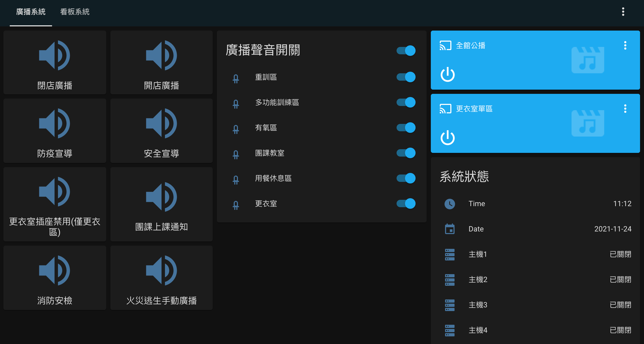This screenshot has height=344, width=644.
Task: Click the 主機3 status 已關閉
Action: (x=621, y=305)
